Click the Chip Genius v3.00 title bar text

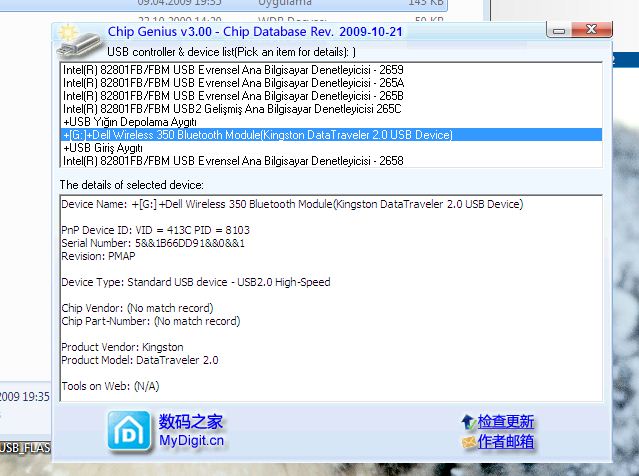click(x=255, y=32)
